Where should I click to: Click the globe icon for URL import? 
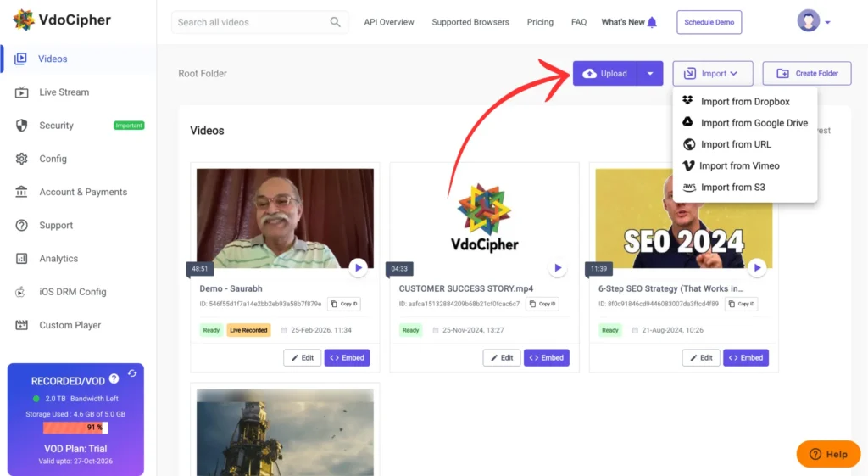click(x=688, y=144)
